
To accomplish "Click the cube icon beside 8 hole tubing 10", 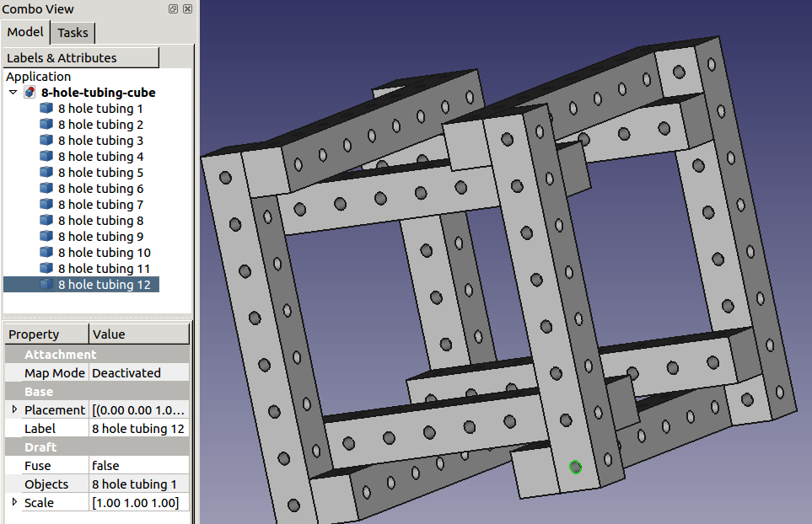I will (x=46, y=252).
